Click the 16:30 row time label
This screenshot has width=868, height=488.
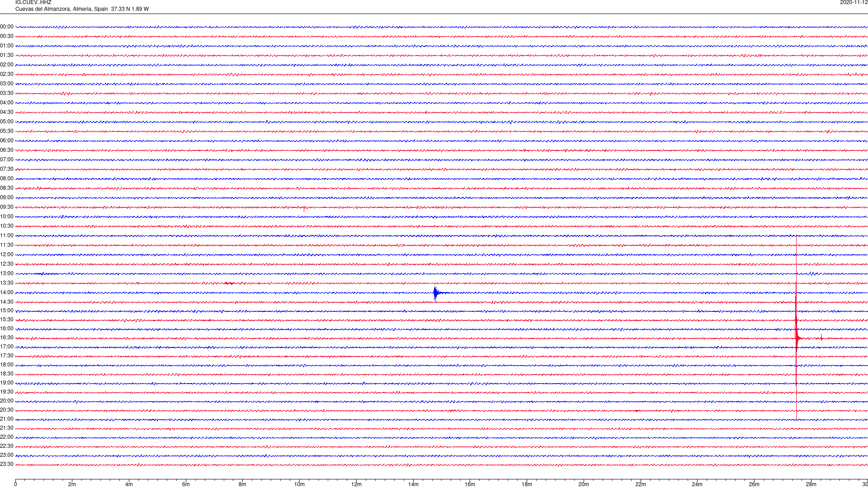[x=7, y=338]
